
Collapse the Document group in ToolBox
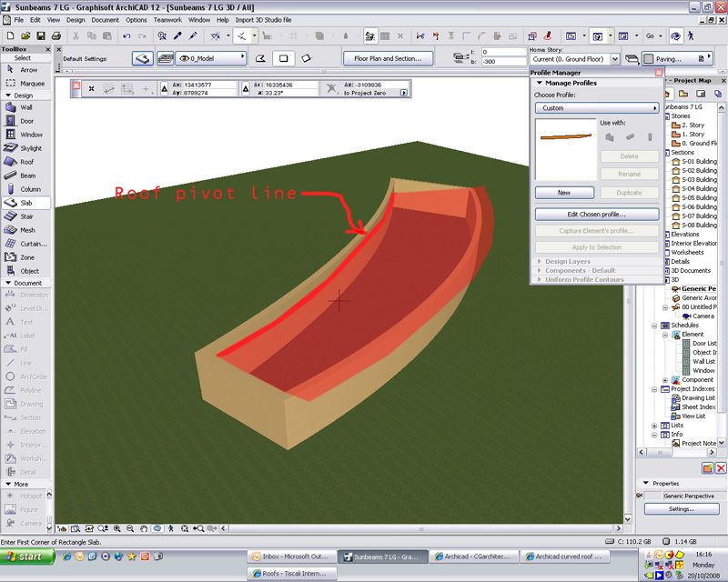tap(8, 283)
